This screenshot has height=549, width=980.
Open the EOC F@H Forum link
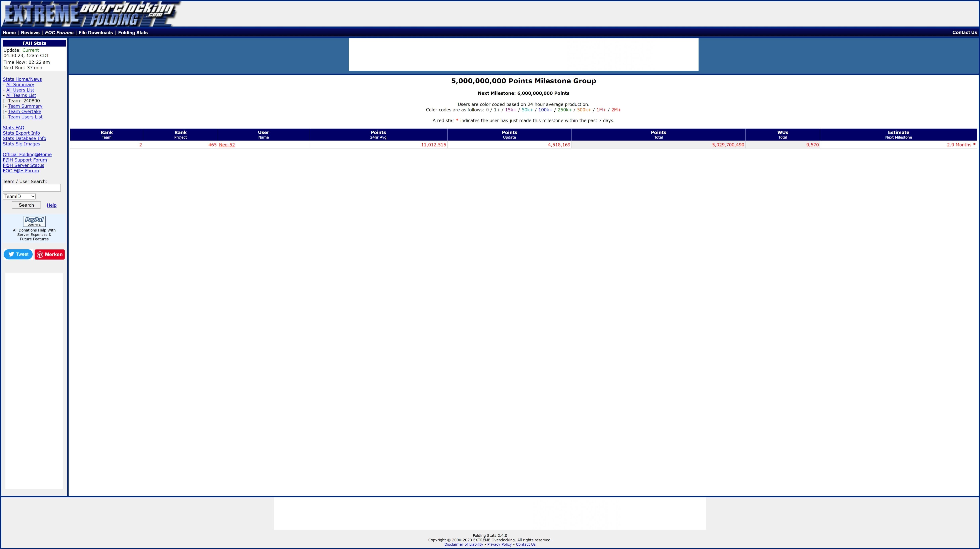point(21,171)
